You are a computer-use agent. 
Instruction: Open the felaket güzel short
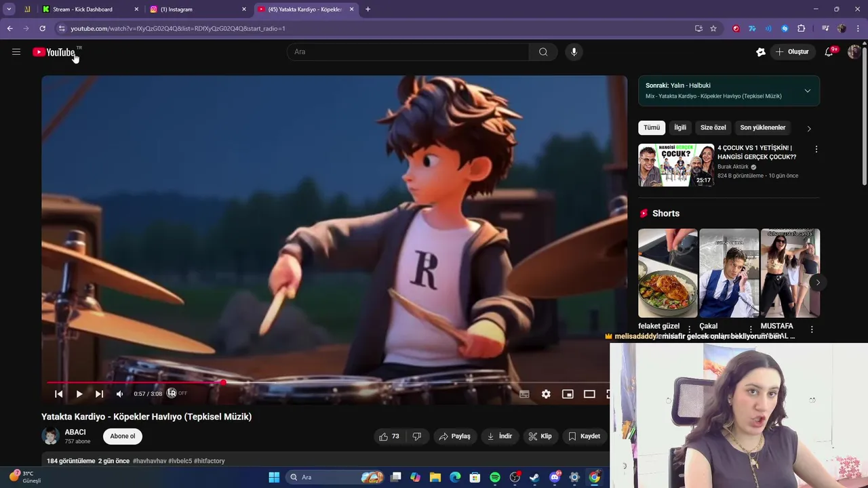point(667,273)
